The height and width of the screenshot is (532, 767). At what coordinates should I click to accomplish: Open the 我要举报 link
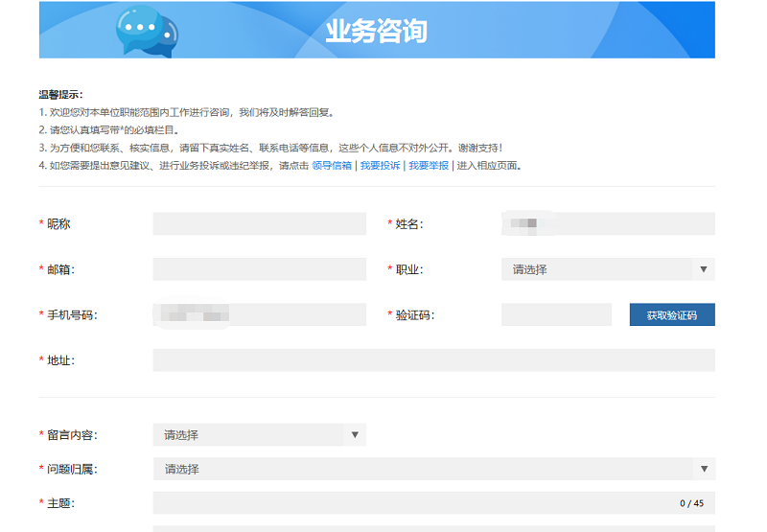click(x=429, y=166)
